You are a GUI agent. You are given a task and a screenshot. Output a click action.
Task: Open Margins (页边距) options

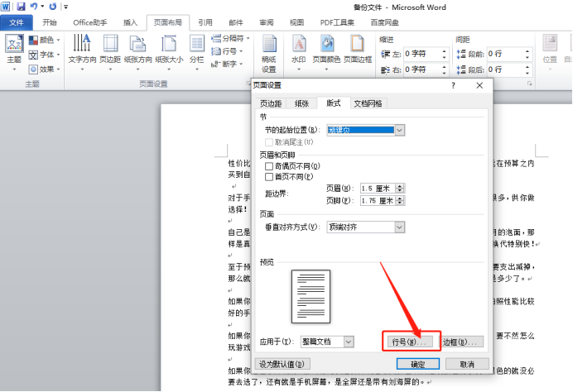pos(110,53)
